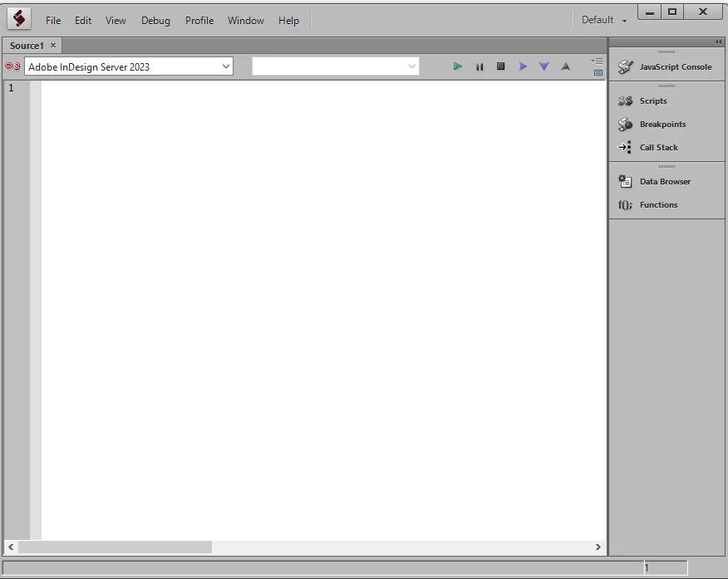Viewport: 728px width, 579px height.
Task: Click inside the empty code editor area
Action: click(323, 310)
